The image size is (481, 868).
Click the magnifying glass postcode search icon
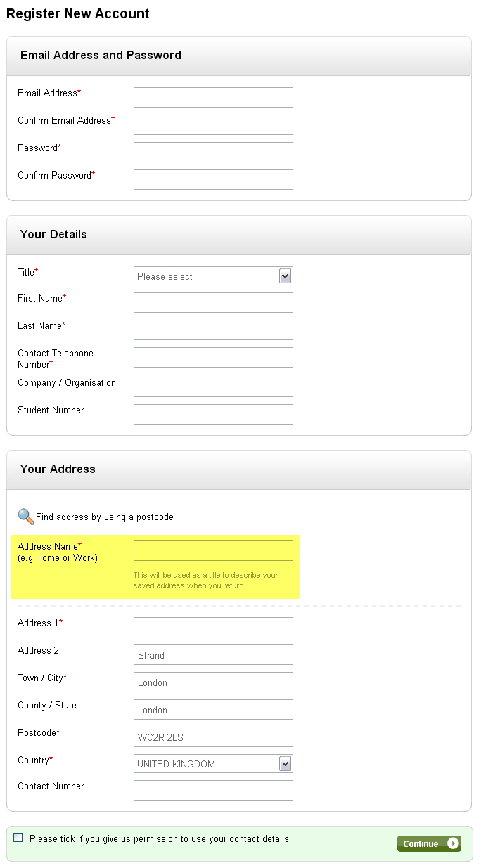coord(26,517)
